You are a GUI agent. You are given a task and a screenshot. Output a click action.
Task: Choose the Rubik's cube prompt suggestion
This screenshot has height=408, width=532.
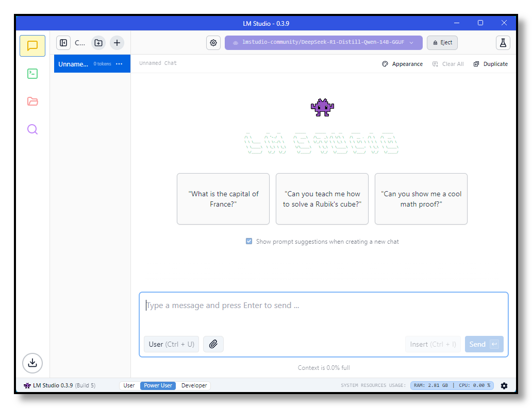point(322,199)
